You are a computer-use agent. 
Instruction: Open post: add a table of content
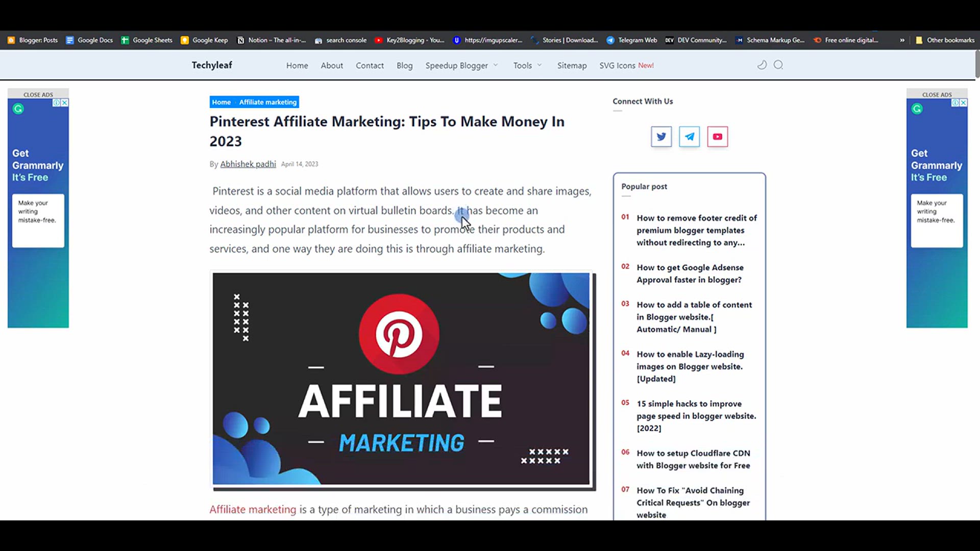click(x=694, y=317)
